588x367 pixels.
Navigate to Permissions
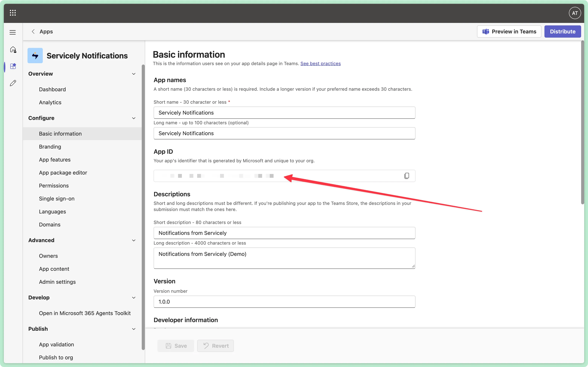click(54, 186)
